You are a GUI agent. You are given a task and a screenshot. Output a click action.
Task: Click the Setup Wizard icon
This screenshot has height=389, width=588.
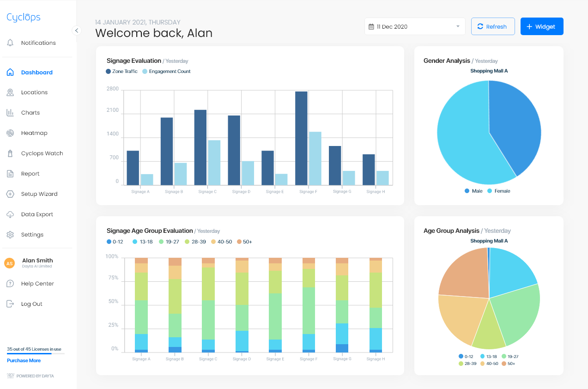click(x=10, y=194)
